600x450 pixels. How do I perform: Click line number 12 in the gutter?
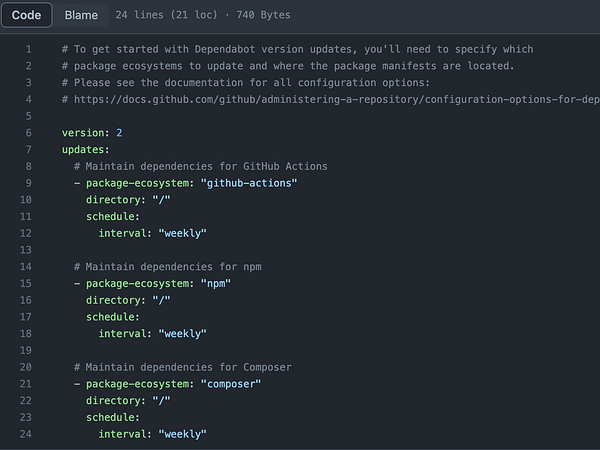pyautogui.click(x=26, y=233)
